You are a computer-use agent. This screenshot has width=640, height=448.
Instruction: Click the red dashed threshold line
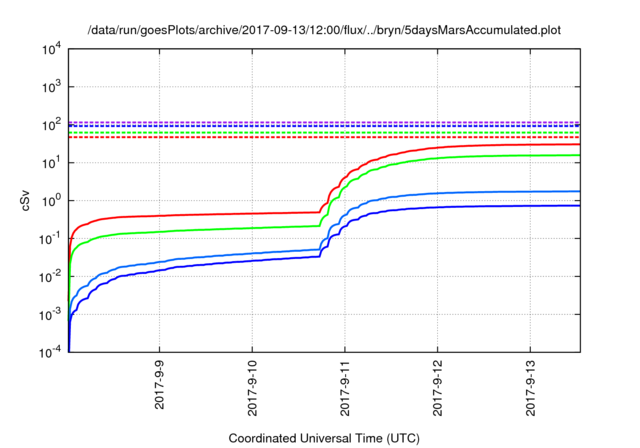tap(324, 138)
